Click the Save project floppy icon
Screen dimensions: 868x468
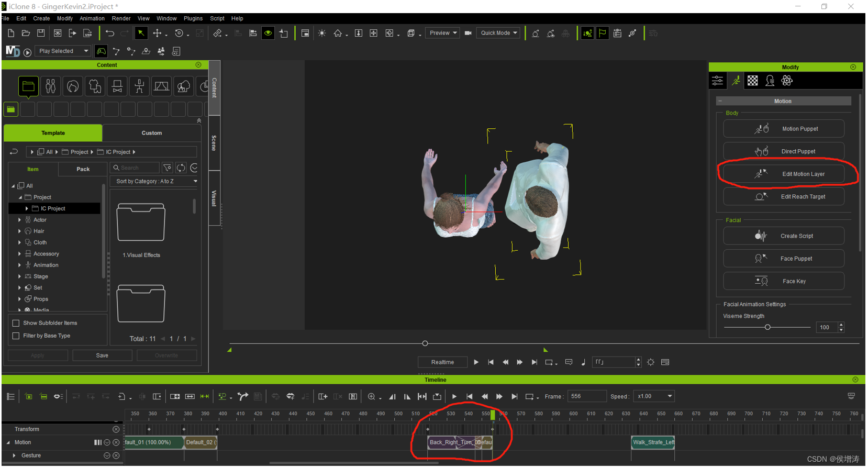pyautogui.click(x=41, y=33)
